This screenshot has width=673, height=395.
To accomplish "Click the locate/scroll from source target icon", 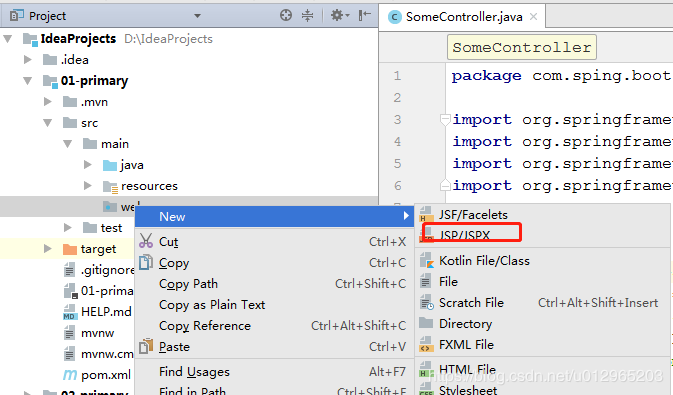I will click(286, 16).
